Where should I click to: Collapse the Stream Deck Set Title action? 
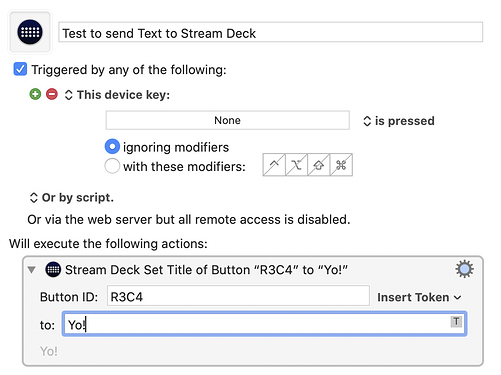32,269
